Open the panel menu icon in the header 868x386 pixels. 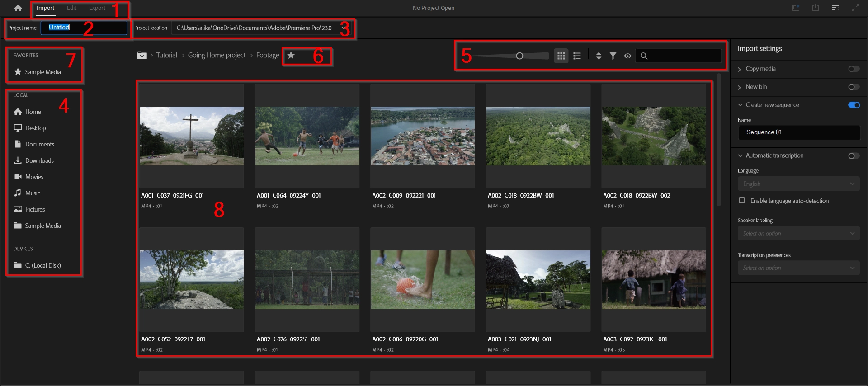click(835, 8)
